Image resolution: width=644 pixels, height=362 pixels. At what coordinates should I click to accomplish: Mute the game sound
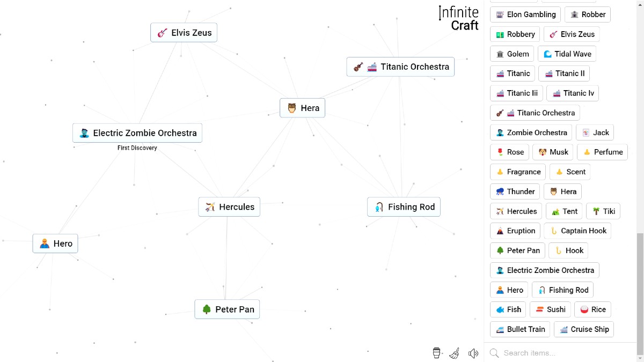point(473,353)
